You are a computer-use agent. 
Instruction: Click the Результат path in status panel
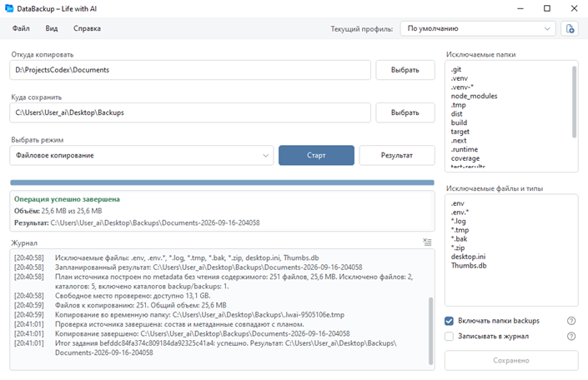(155, 223)
